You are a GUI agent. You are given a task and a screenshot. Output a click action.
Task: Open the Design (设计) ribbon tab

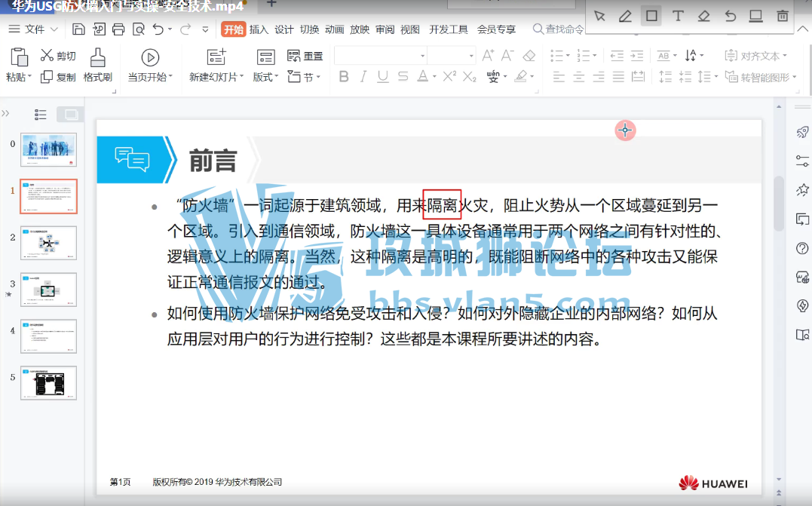(283, 29)
